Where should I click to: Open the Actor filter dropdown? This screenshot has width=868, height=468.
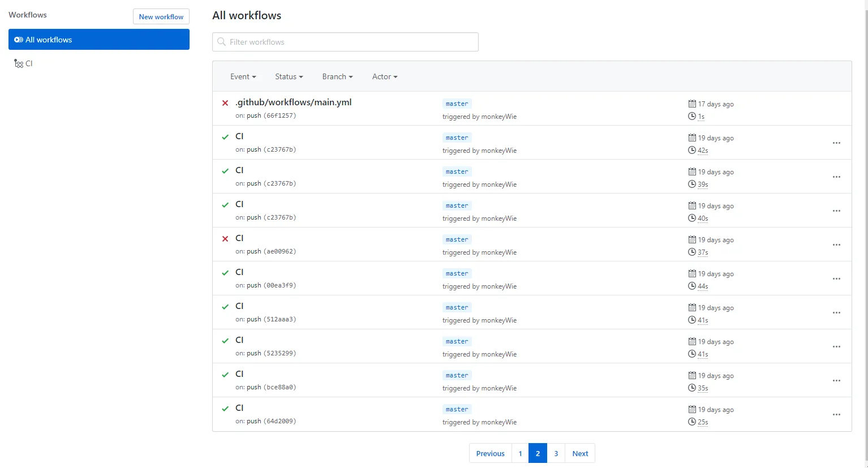(x=385, y=76)
